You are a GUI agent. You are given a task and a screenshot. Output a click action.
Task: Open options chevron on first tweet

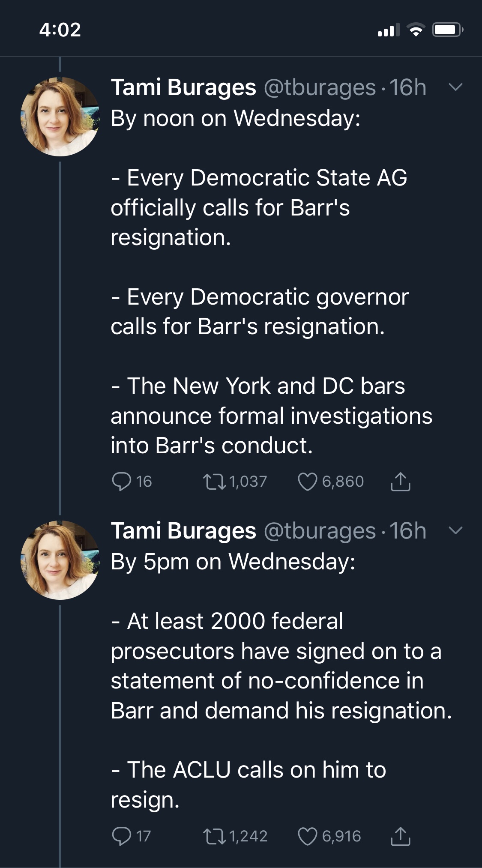[x=455, y=87]
